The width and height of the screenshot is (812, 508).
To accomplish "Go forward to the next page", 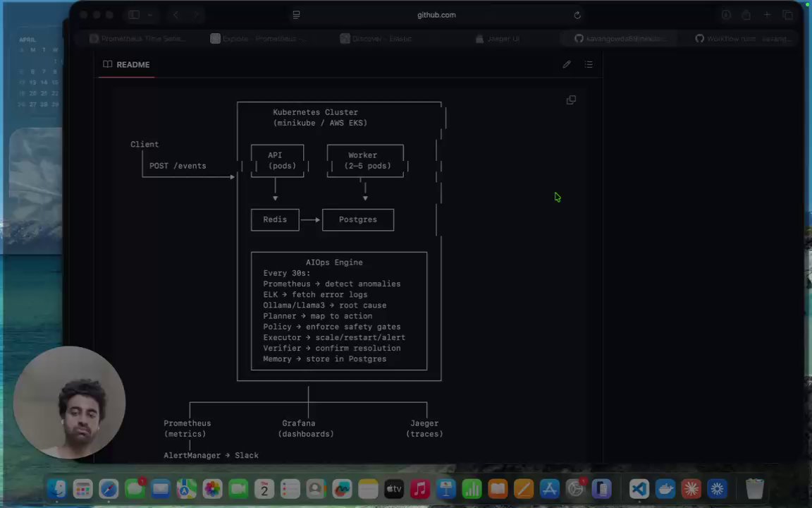I will [196, 15].
